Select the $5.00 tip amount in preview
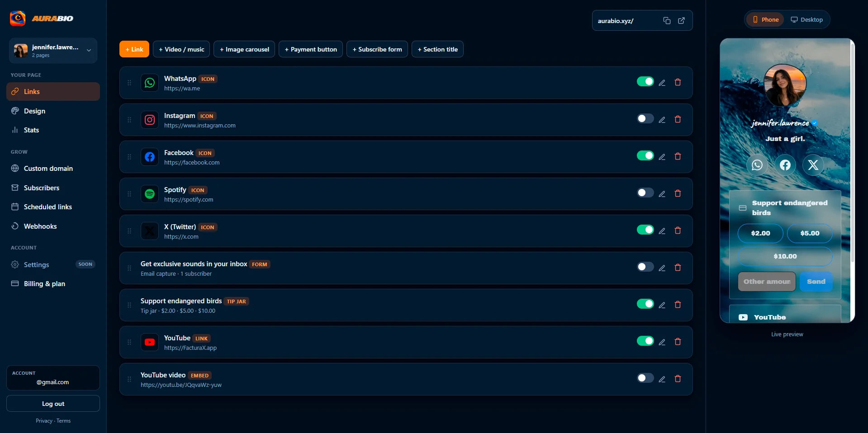The height and width of the screenshot is (433, 868). (x=810, y=233)
